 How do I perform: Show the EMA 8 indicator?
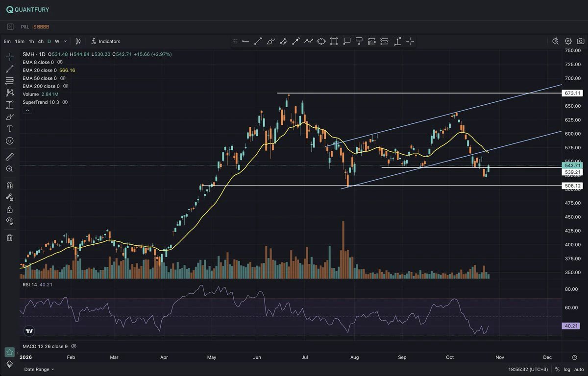tap(60, 63)
